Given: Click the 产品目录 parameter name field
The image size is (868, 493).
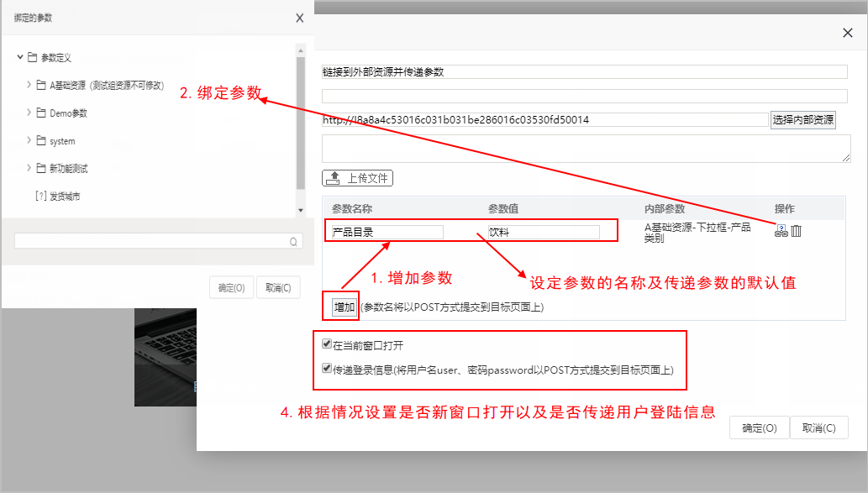Looking at the screenshot, I should tap(387, 232).
